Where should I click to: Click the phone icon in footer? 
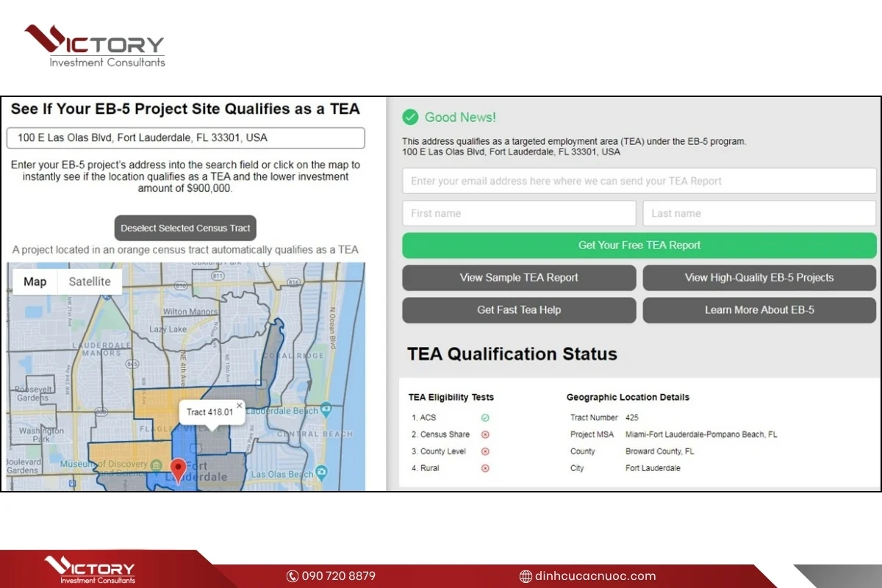pyautogui.click(x=293, y=576)
